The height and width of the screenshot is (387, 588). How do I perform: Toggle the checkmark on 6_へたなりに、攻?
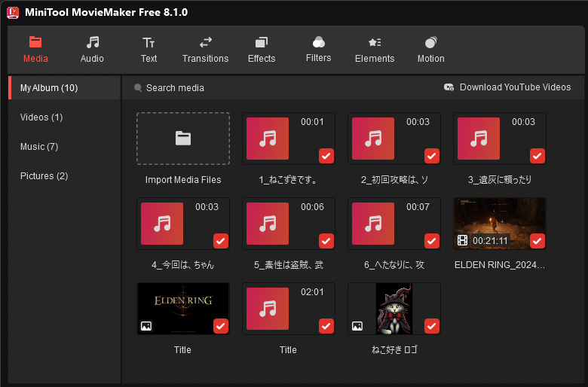[x=432, y=241]
